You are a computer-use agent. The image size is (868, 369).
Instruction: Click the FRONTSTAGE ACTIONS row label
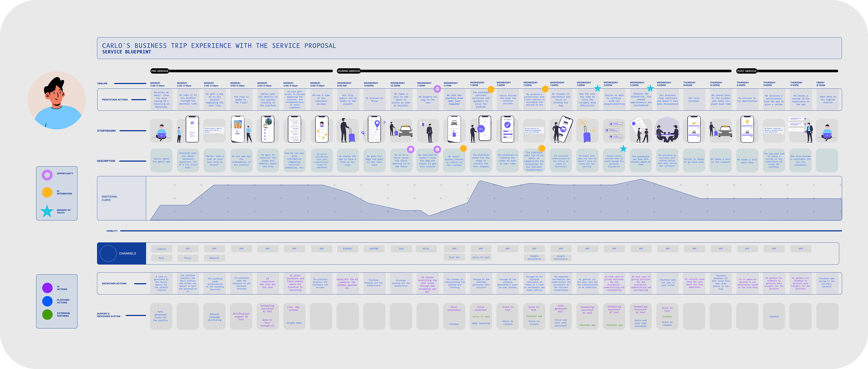click(x=115, y=100)
